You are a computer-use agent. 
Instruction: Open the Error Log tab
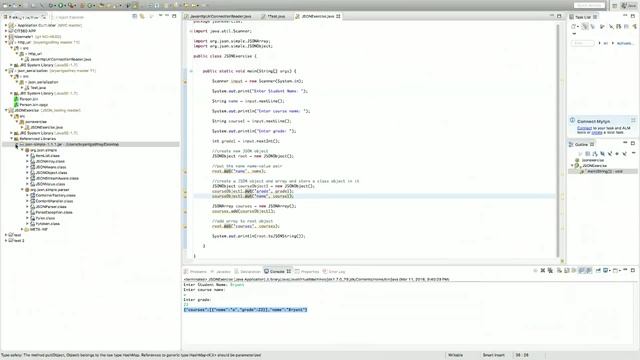point(334,271)
